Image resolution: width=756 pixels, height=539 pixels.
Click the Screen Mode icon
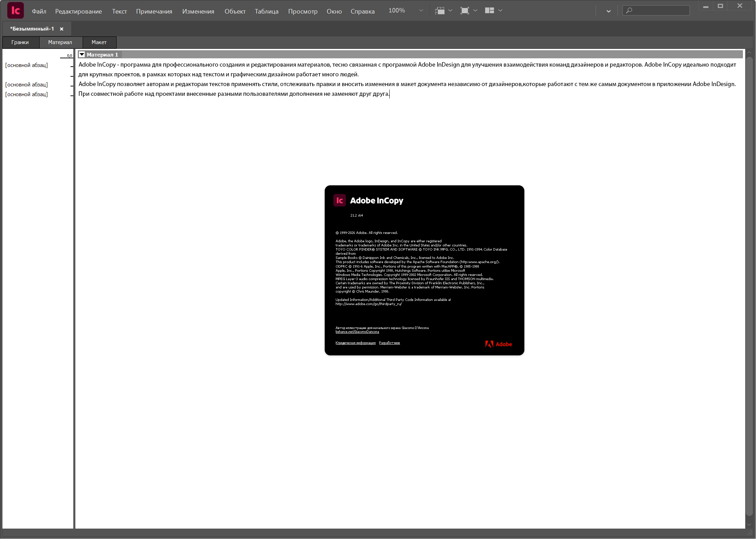pyautogui.click(x=464, y=11)
